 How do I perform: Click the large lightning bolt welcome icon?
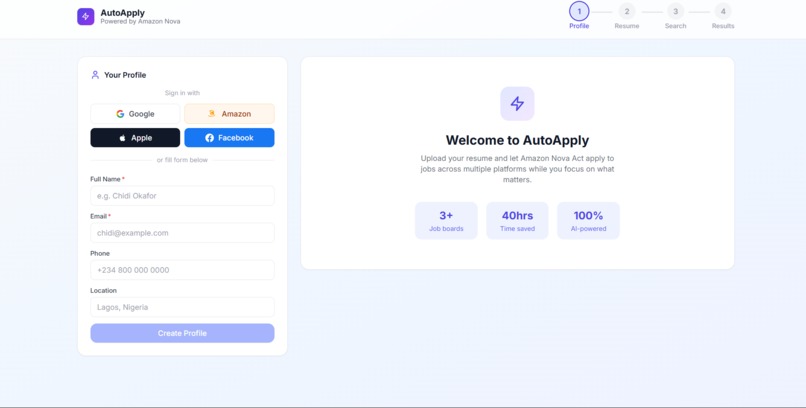[x=517, y=104]
